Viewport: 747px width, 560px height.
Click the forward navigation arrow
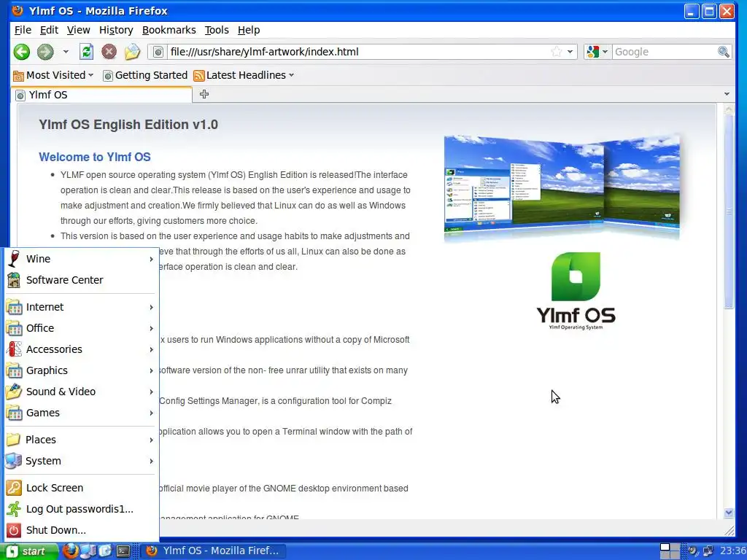pos(45,52)
